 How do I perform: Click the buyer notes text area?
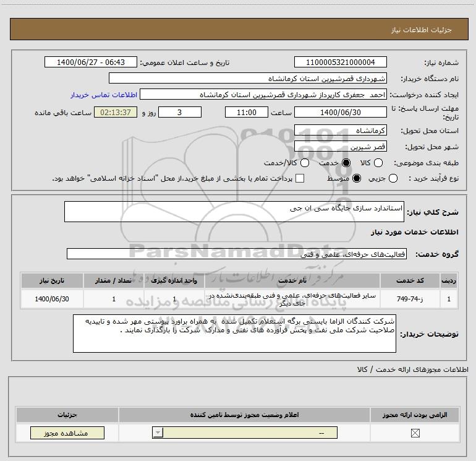pyautogui.click(x=234, y=334)
